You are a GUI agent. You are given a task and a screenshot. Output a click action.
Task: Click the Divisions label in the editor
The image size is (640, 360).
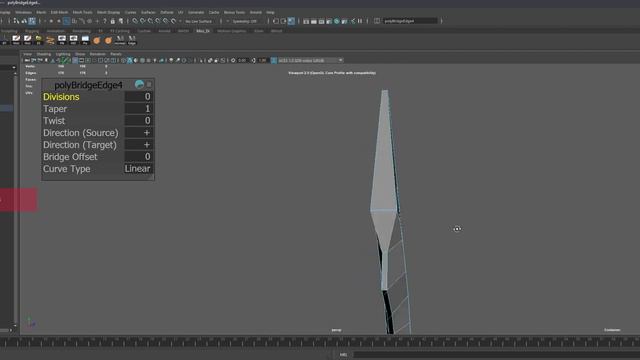[x=61, y=97]
